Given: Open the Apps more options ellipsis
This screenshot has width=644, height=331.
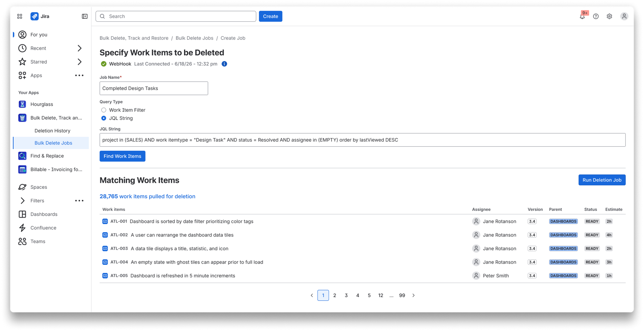Looking at the screenshot, I should (79, 75).
